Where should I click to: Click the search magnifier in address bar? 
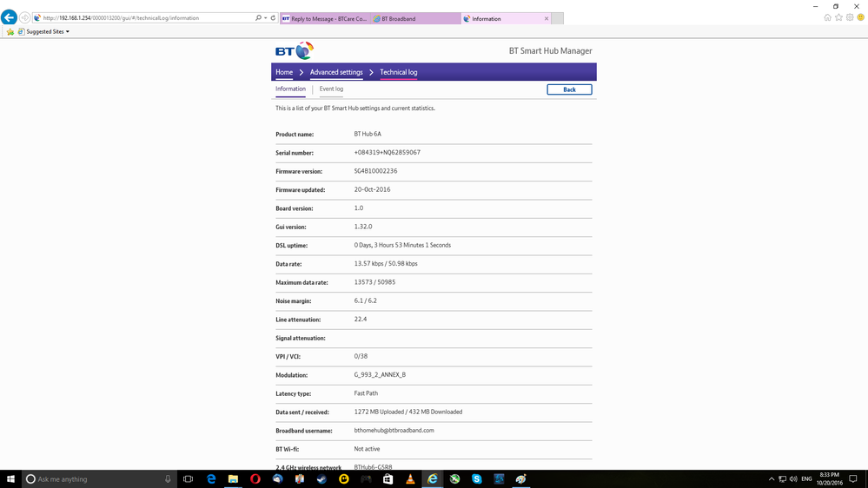pyautogui.click(x=258, y=17)
